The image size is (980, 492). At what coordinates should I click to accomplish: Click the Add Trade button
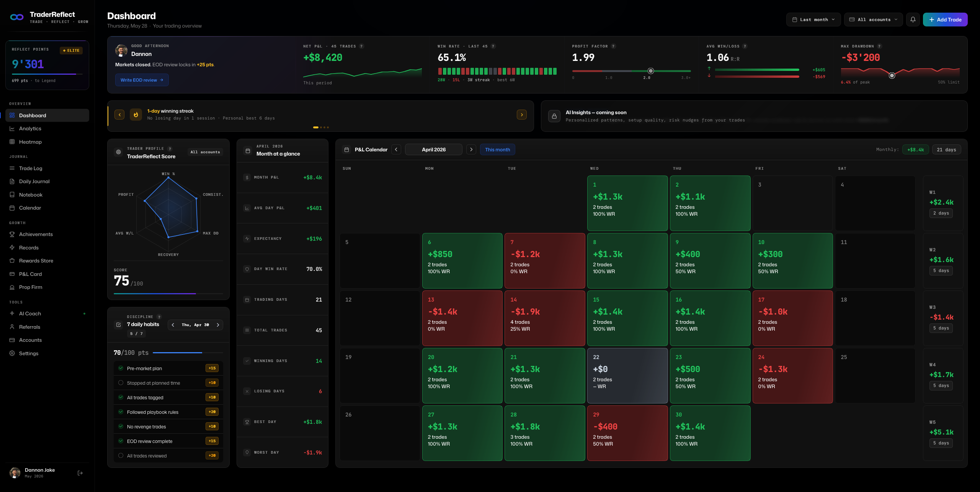[x=945, y=20]
